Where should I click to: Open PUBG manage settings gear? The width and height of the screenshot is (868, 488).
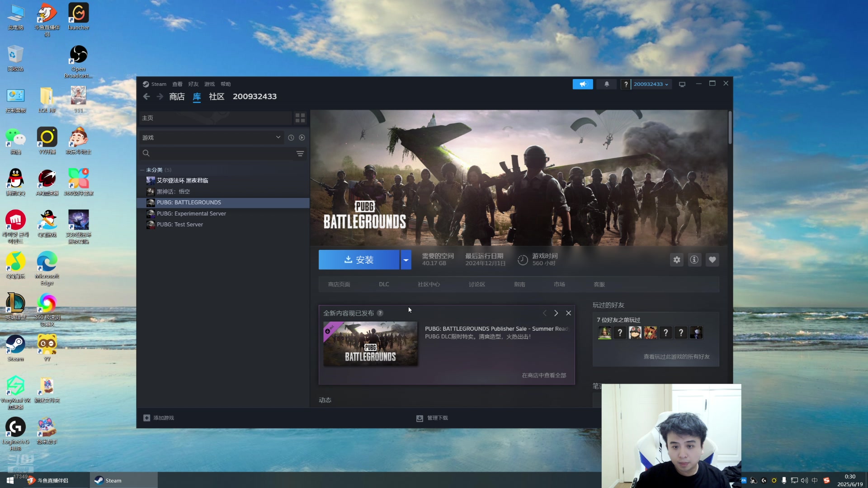(677, 260)
